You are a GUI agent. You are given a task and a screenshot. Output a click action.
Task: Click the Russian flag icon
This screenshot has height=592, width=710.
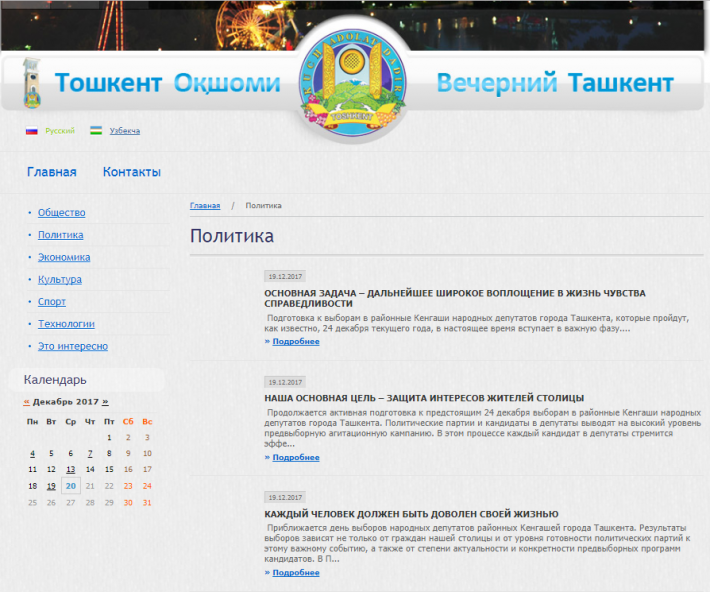[x=31, y=131]
